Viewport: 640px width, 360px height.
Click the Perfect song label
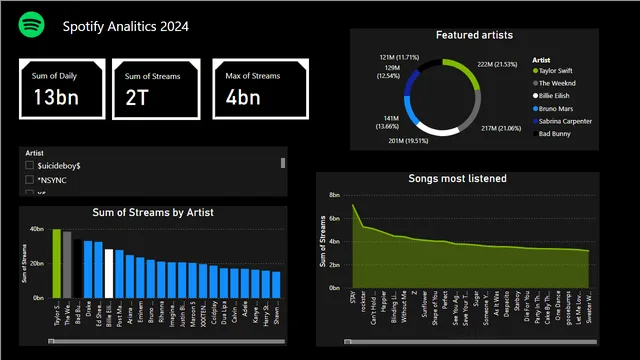445,300
